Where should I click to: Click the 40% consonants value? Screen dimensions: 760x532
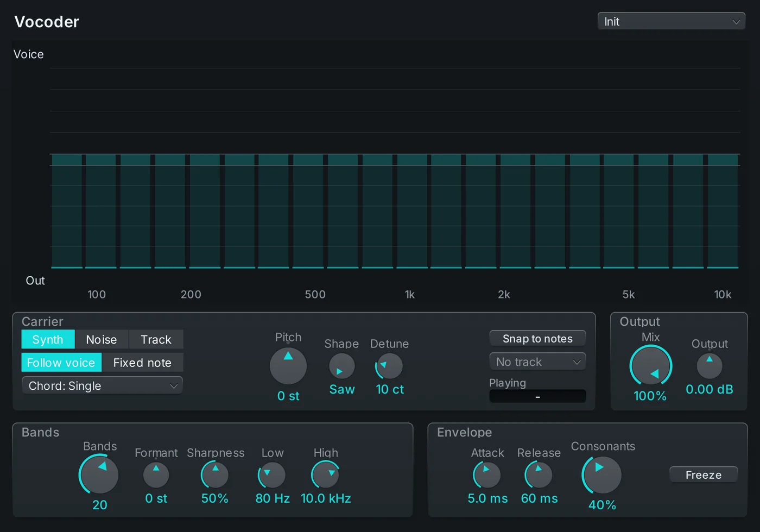click(x=602, y=505)
